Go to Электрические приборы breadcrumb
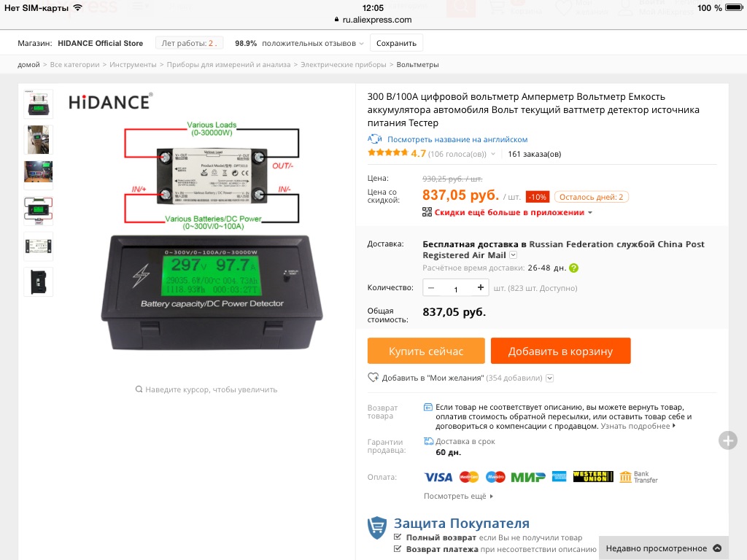Image resolution: width=747 pixels, height=560 pixels. coord(344,64)
